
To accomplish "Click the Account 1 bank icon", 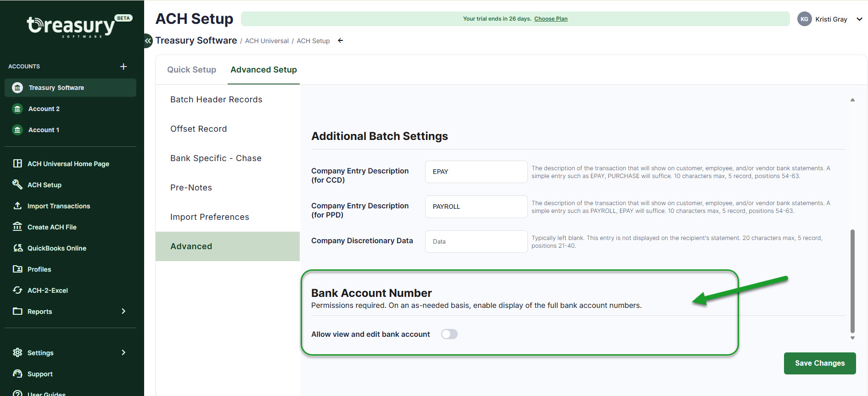I will pos(17,130).
